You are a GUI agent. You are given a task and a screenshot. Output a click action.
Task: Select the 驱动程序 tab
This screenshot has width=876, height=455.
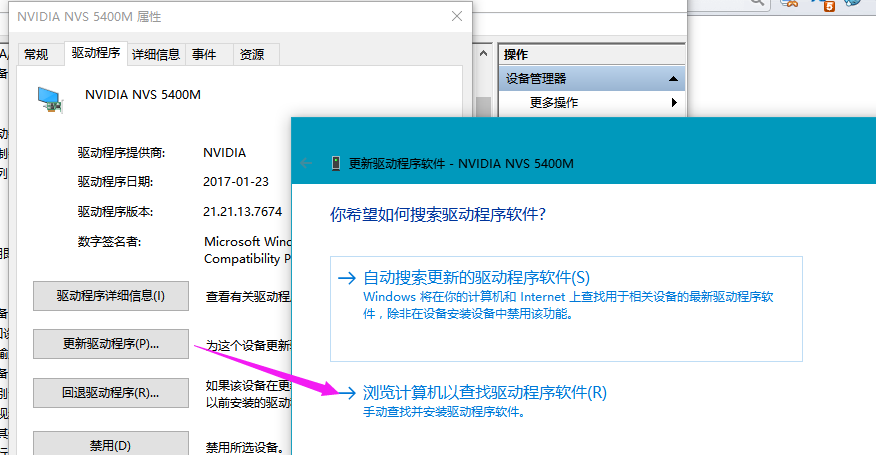[96, 53]
